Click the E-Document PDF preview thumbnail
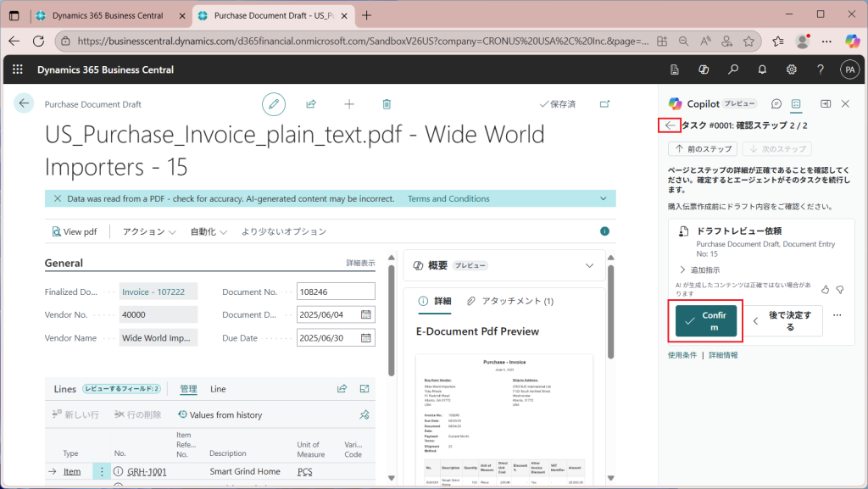 (504, 420)
